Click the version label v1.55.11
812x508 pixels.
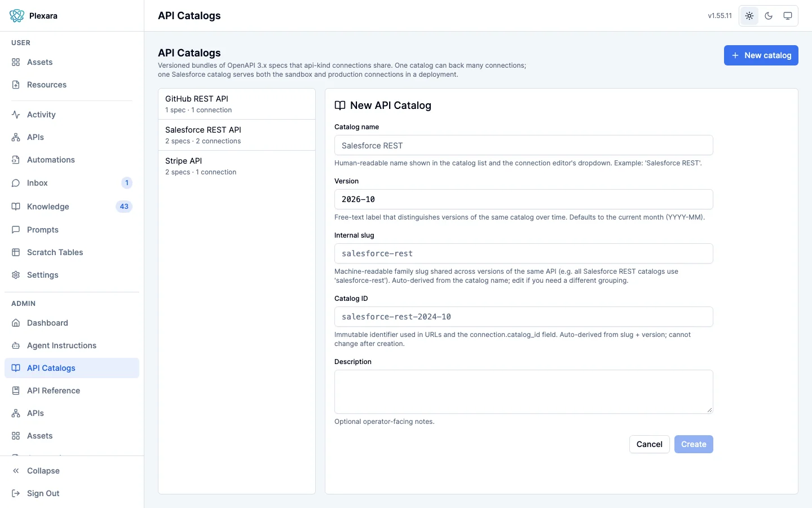click(720, 16)
